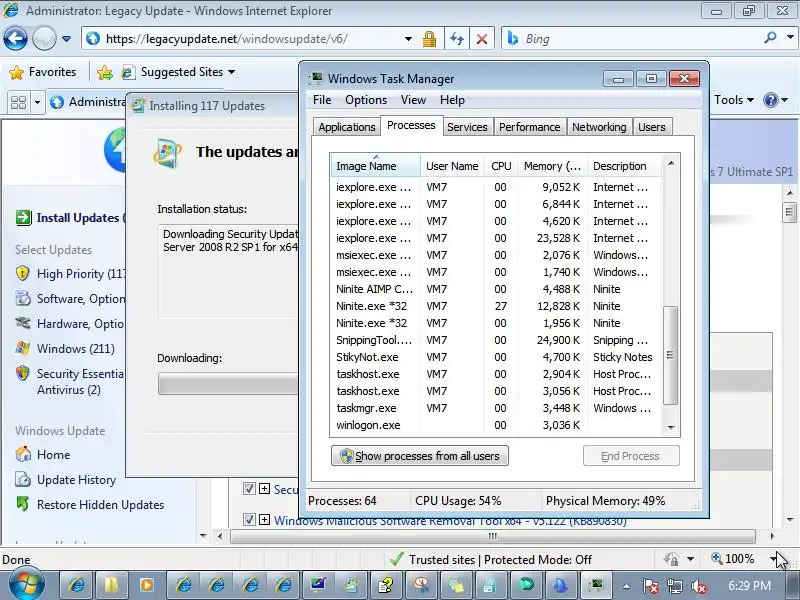The image size is (800, 600).
Task: Click Quick Tabs grid icon
Action: (x=18, y=102)
